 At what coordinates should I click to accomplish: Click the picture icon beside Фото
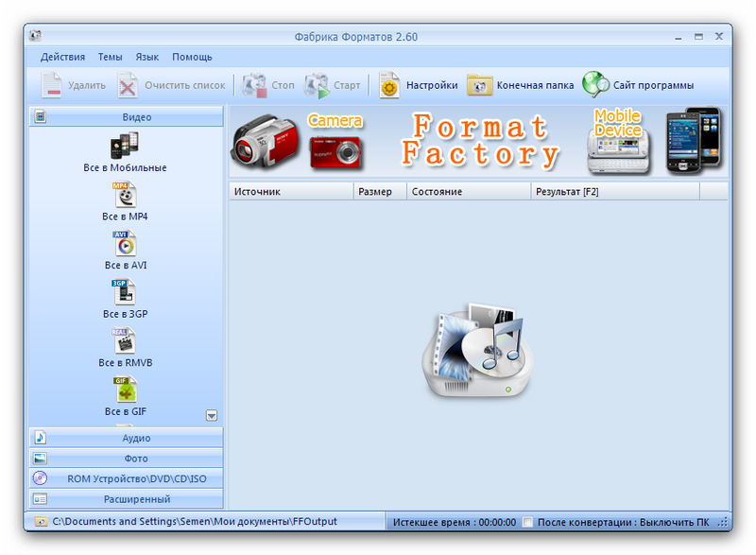pos(40,458)
